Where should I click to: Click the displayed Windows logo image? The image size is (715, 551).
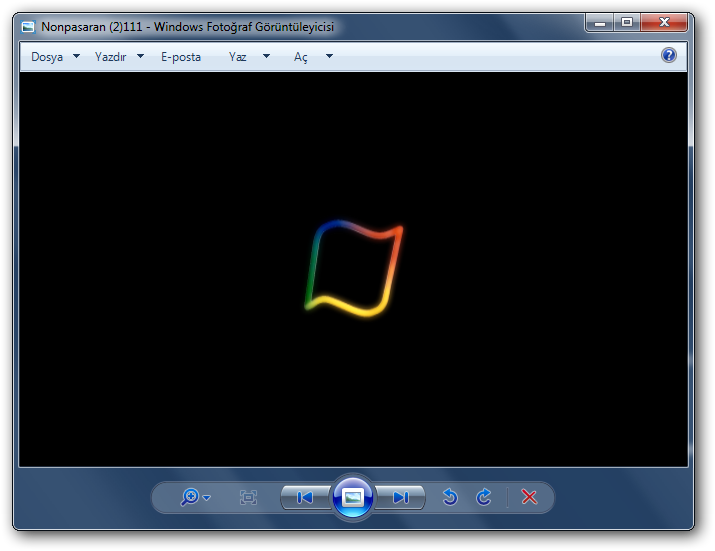[x=354, y=268]
